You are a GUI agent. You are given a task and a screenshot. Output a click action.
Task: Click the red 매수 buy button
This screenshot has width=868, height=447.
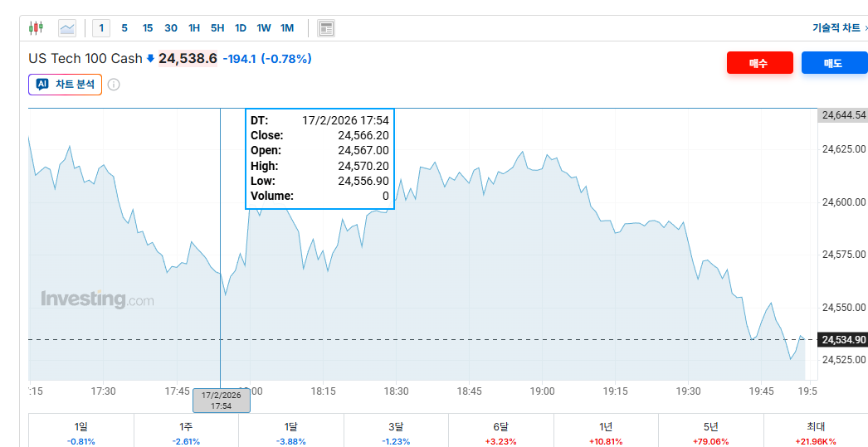(x=759, y=63)
